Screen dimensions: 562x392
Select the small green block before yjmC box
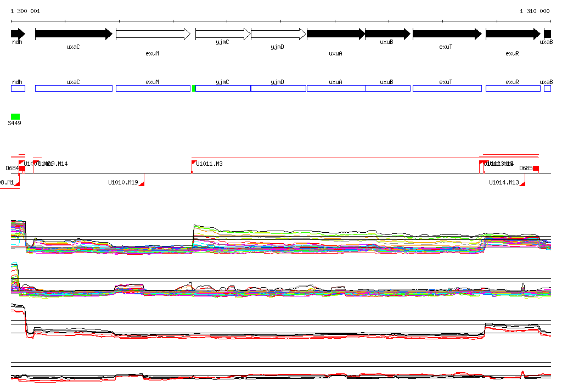click(194, 88)
